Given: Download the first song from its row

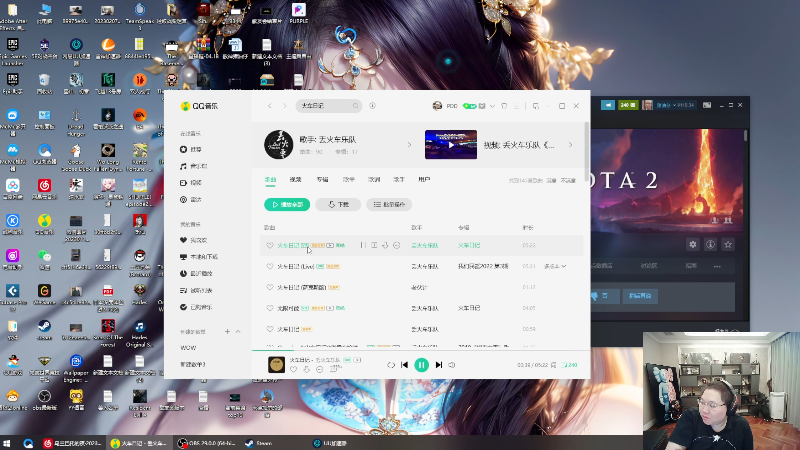Looking at the screenshot, I should tap(385, 245).
